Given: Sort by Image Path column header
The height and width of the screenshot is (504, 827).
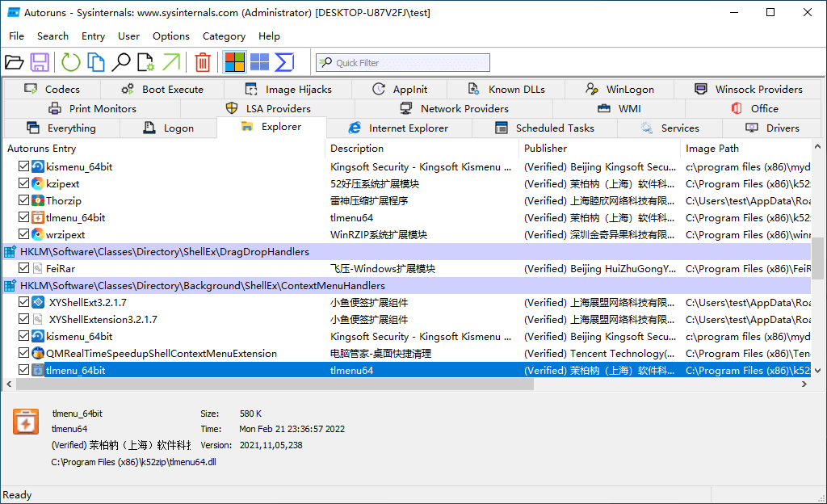Looking at the screenshot, I should pos(745,149).
